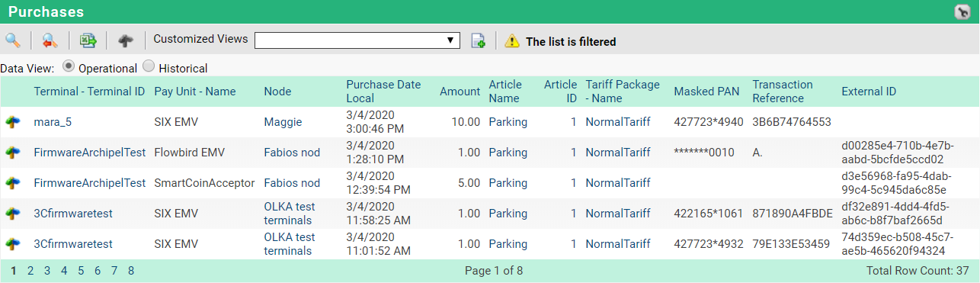980x283 pixels.
Task: Open the row icon for 11:58:25 AM purchase
Action: (12, 214)
